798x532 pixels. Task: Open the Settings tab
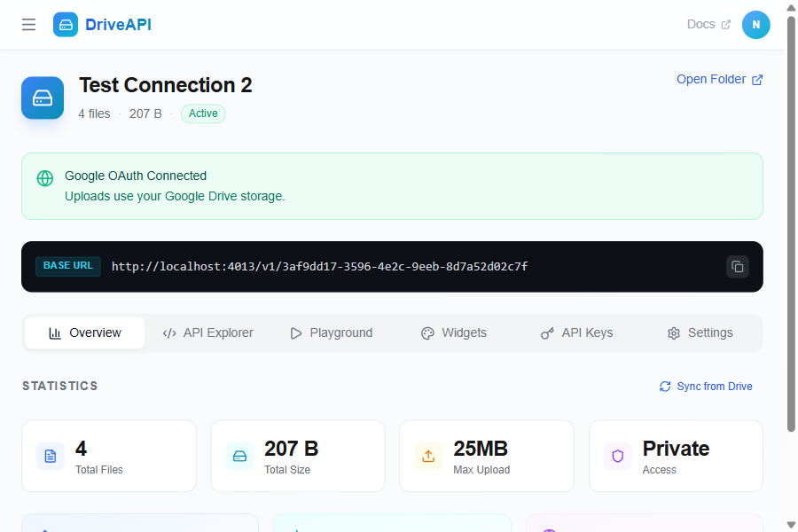tap(700, 332)
